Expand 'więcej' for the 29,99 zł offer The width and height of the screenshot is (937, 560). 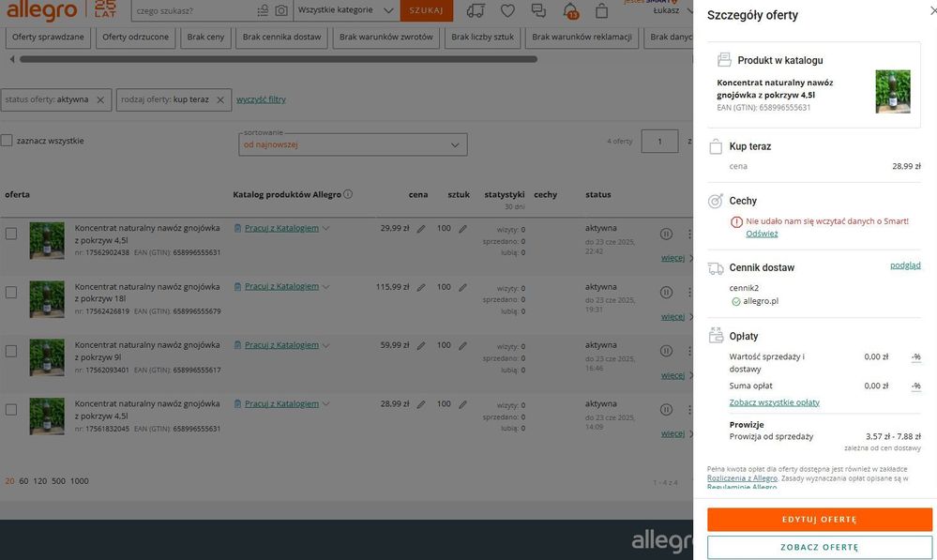pos(673,258)
